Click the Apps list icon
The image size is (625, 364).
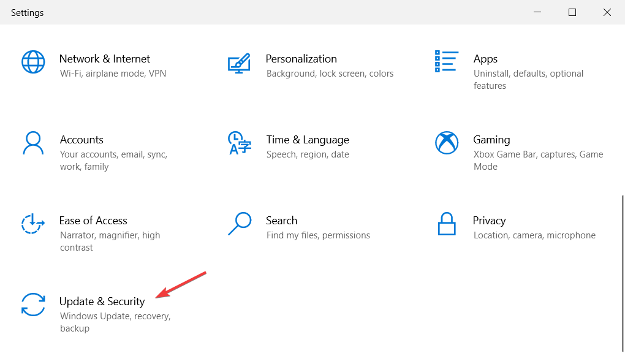447,61
